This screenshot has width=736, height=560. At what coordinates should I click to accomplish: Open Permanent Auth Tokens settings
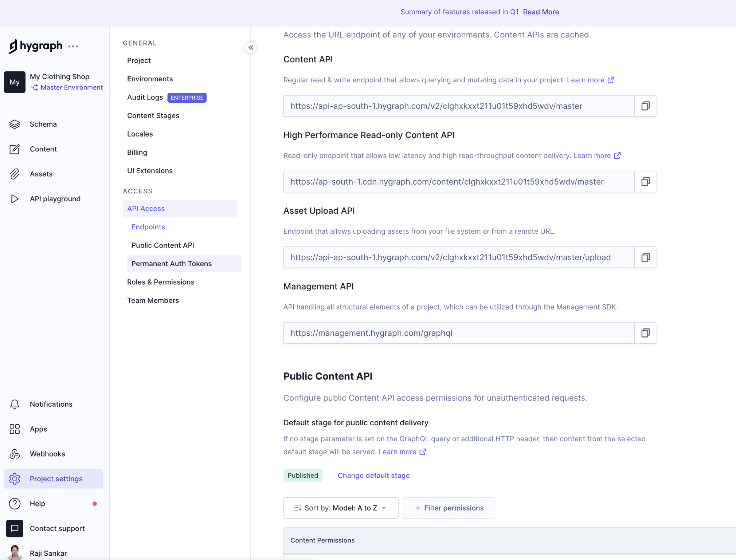point(171,264)
